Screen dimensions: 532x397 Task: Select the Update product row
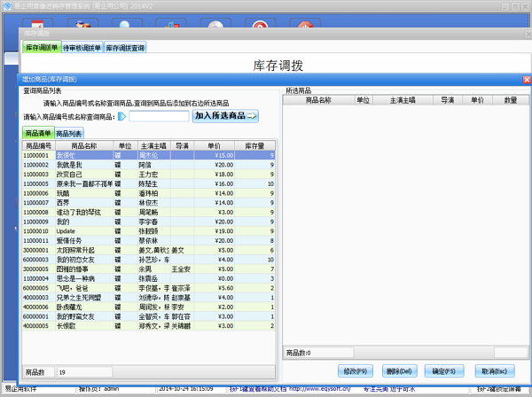(x=149, y=231)
